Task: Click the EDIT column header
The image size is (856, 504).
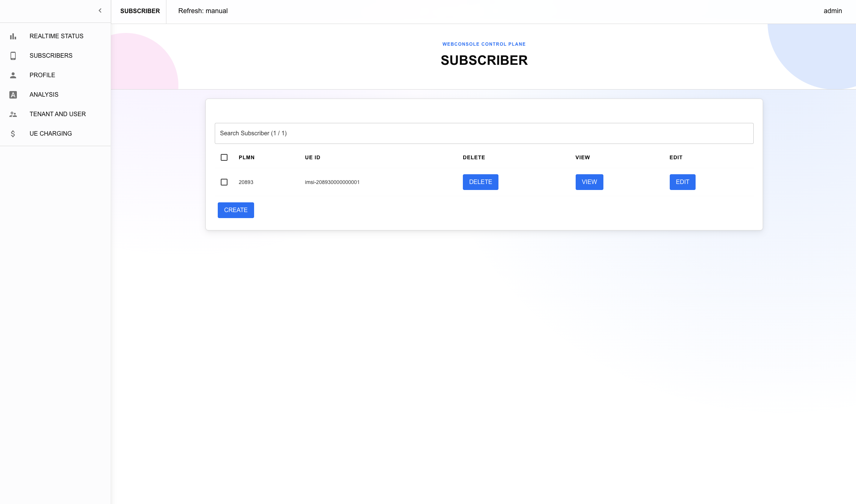Action: pos(676,157)
